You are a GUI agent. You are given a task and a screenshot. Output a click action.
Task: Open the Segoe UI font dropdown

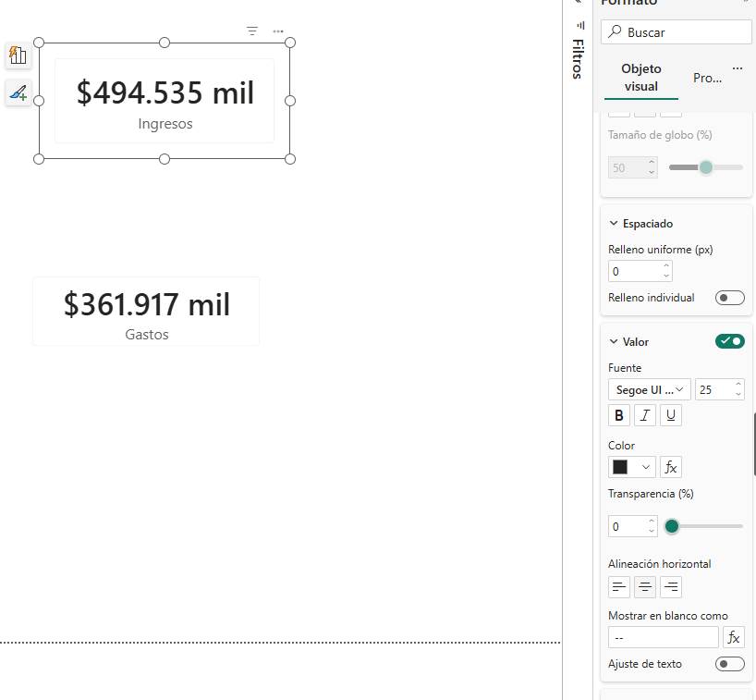click(x=649, y=389)
